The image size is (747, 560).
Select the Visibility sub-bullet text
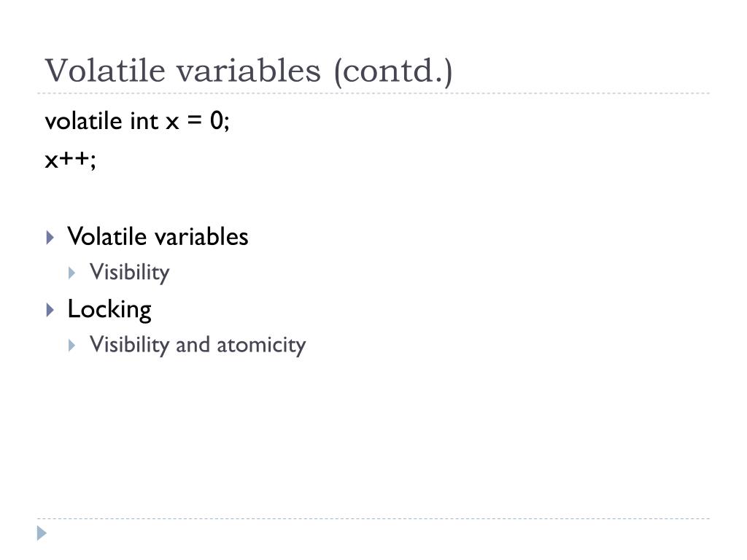click(x=130, y=273)
